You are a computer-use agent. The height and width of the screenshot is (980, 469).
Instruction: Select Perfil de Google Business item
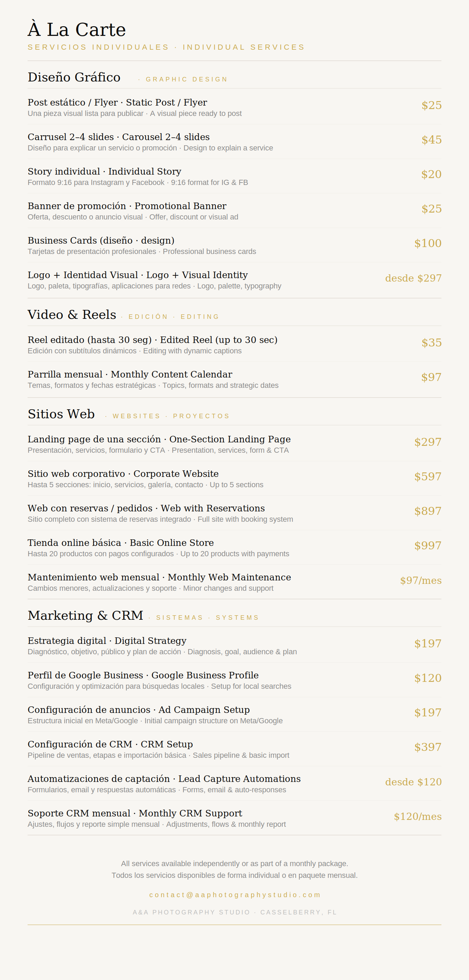click(234, 680)
